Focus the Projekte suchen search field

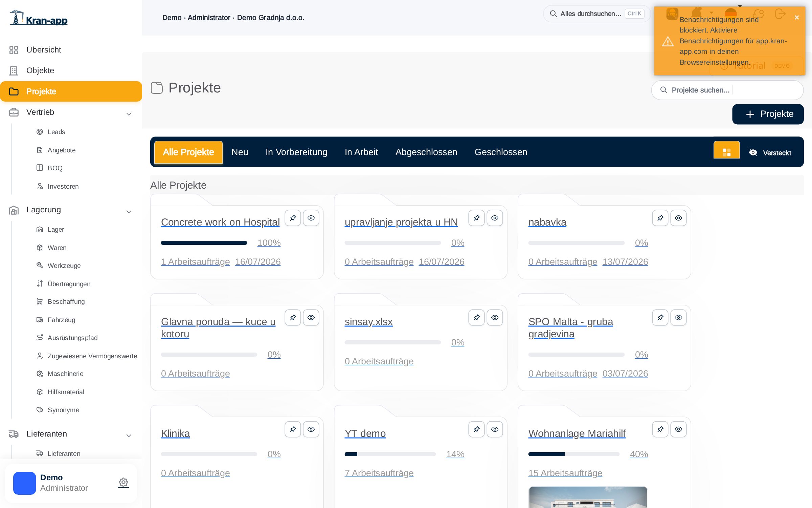pos(727,90)
